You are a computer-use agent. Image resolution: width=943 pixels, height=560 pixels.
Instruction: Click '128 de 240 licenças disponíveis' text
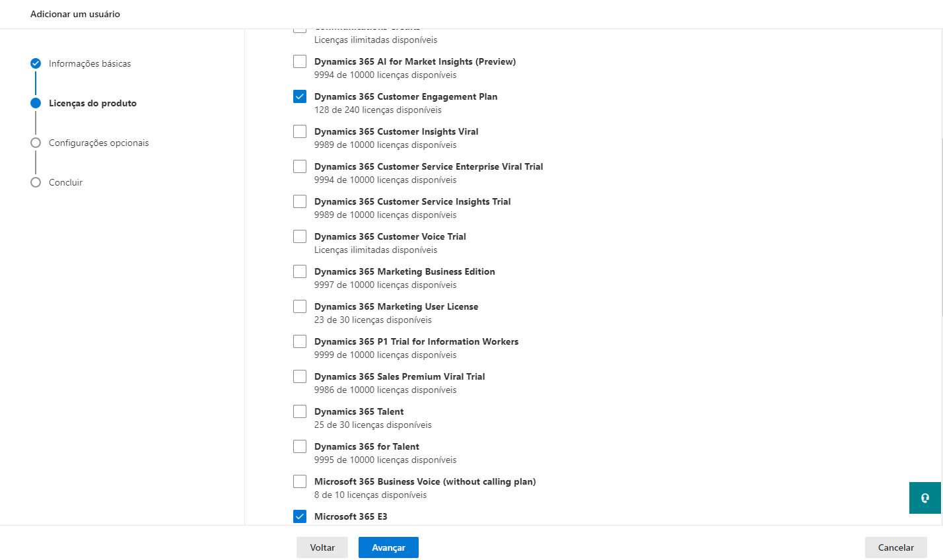tap(378, 110)
